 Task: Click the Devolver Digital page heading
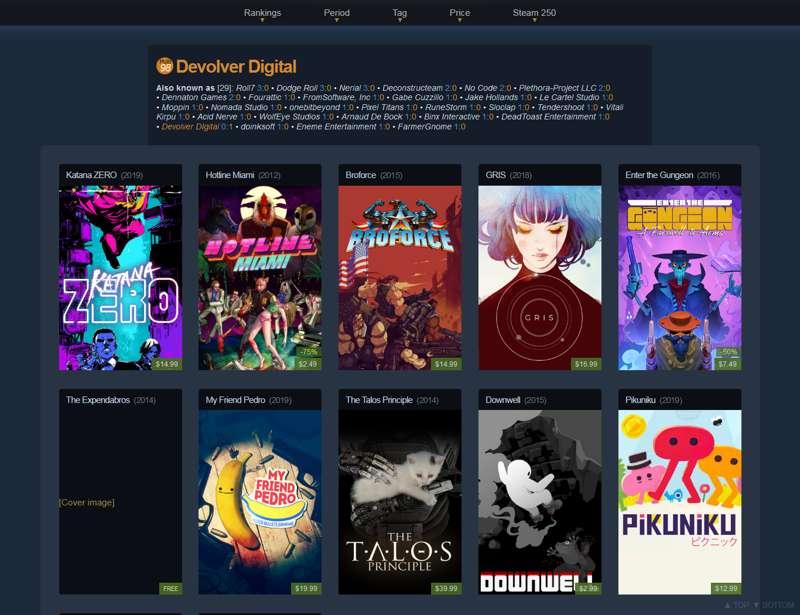[x=236, y=66]
